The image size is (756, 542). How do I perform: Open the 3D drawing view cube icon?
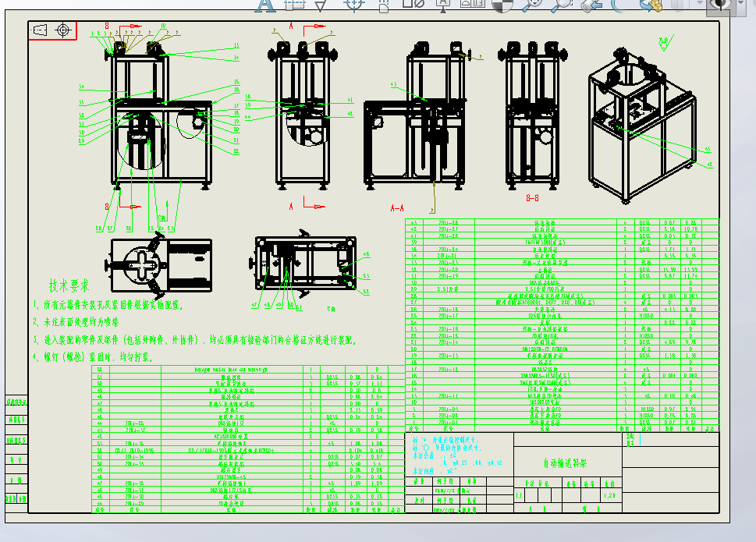point(651,5)
